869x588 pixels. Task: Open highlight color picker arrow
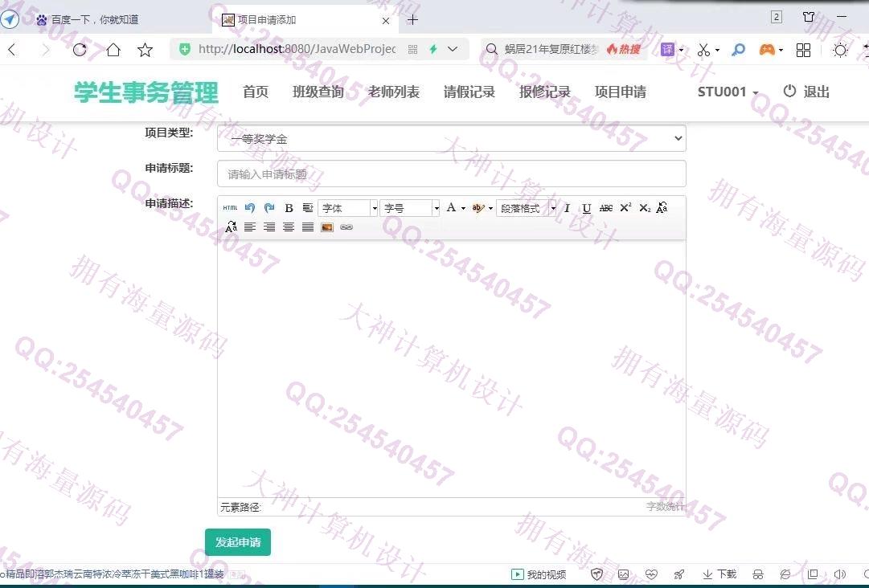click(490, 209)
